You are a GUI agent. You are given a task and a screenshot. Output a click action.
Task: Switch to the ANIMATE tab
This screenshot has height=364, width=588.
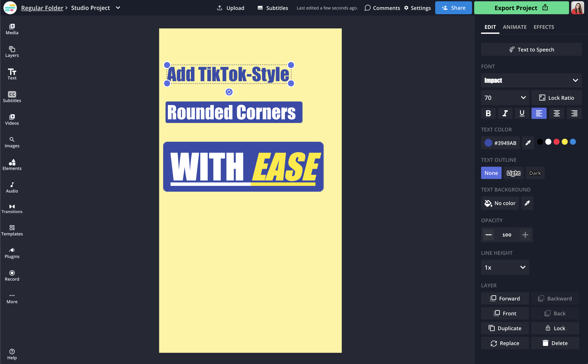tap(514, 27)
